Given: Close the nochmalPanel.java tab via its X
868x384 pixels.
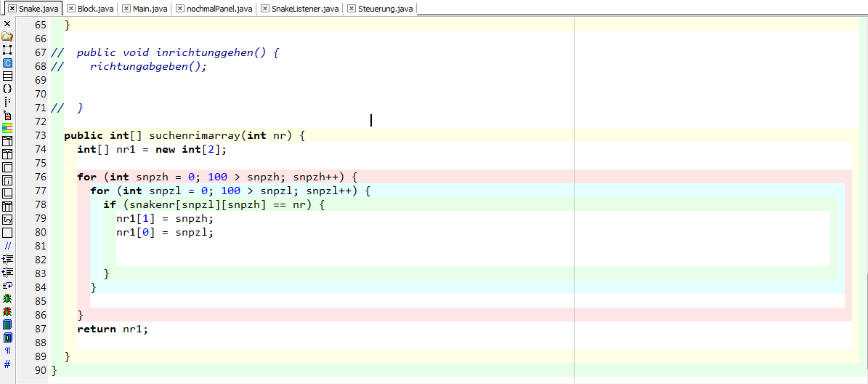Looking at the screenshot, I should [181, 9].
